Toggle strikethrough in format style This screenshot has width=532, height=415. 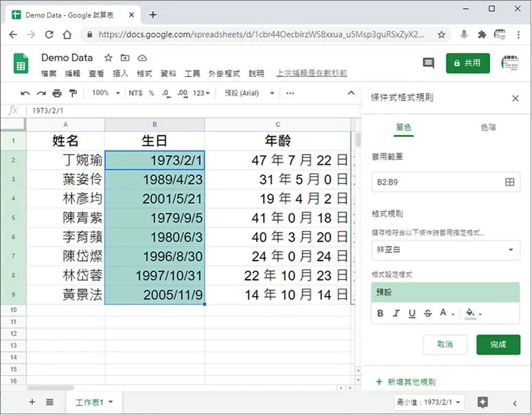[x=428, y=313]
